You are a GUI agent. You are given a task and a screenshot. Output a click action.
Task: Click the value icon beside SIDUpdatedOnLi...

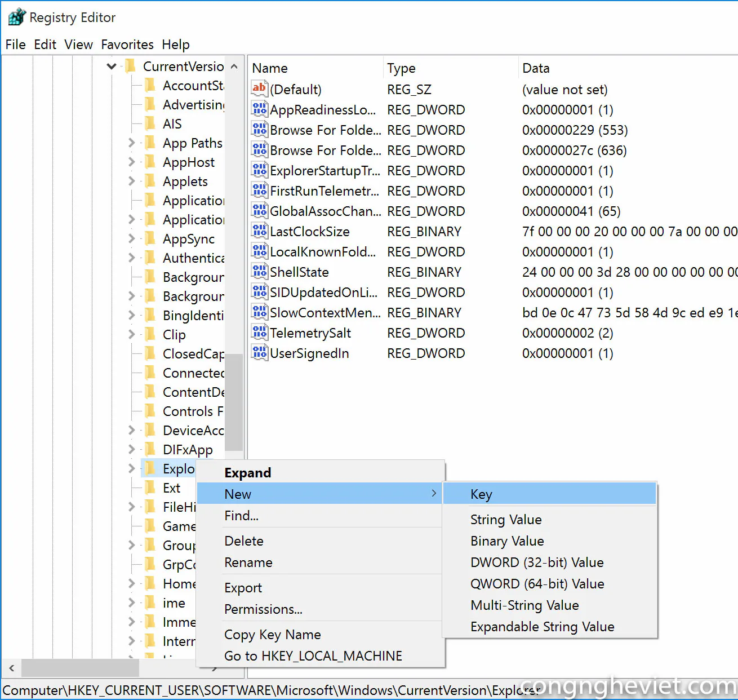[x=259, y=291]
